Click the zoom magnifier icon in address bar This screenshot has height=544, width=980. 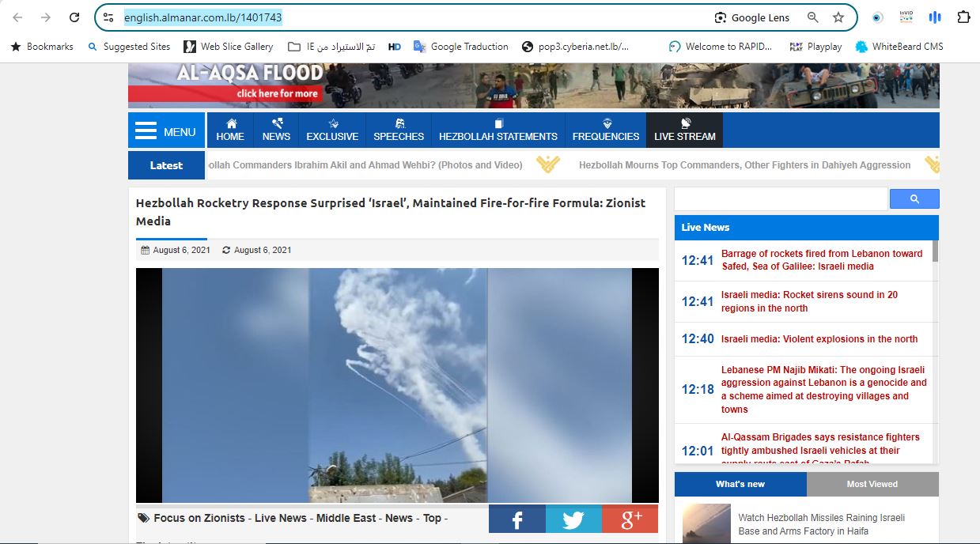click(812, 17)
